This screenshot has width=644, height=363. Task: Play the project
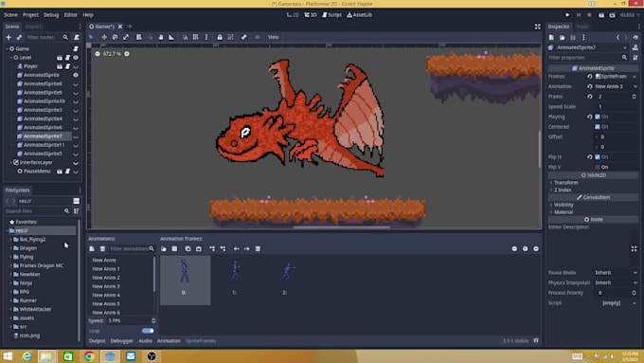click(567, 15)
